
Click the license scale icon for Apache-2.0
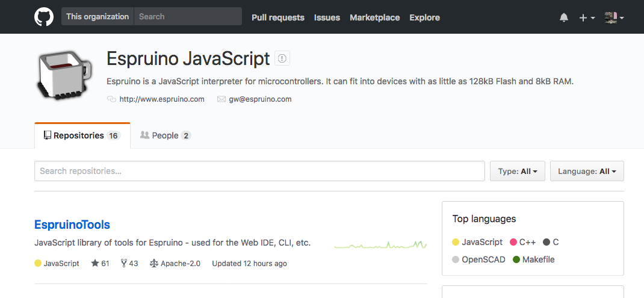154,263
